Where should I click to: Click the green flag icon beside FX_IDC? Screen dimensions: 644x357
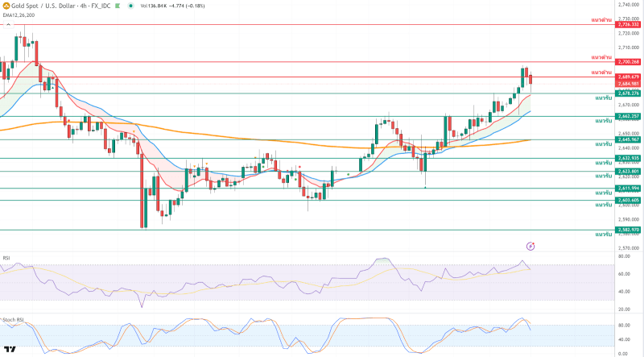117,5
